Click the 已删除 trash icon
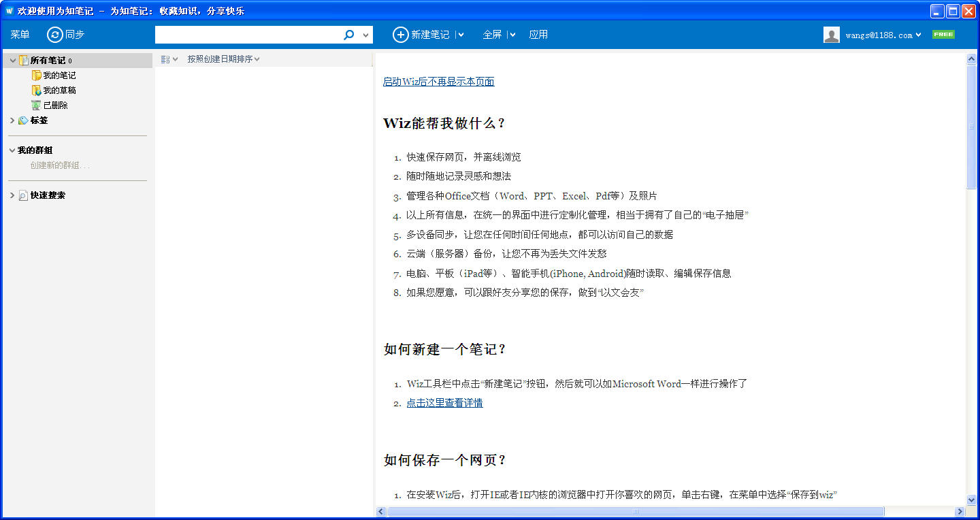980x520 pixels. point(37,105)
